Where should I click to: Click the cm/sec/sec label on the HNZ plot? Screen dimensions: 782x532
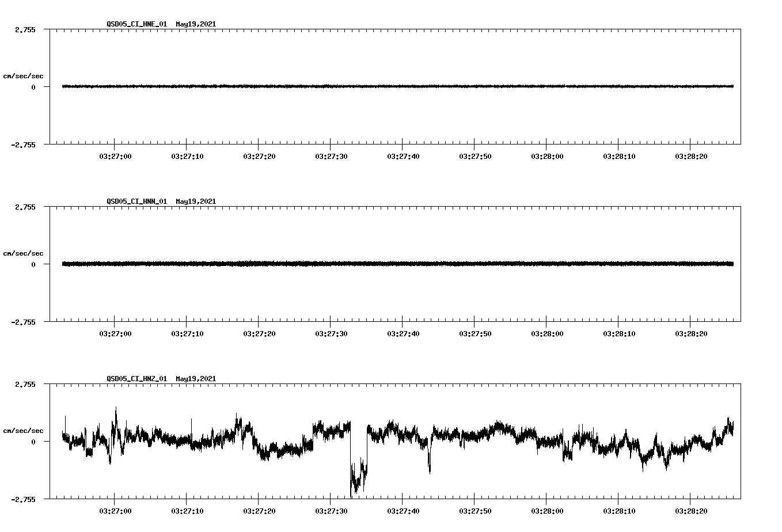click(24, 431)
